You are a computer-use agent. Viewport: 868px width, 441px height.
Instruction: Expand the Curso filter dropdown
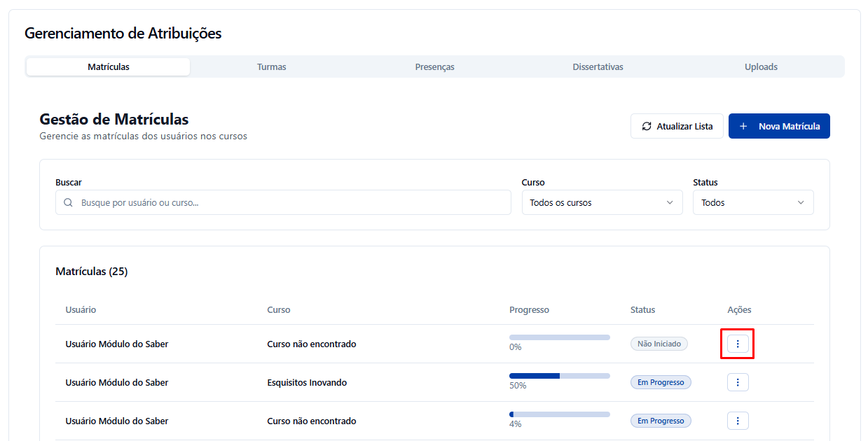tap(602, 203)
